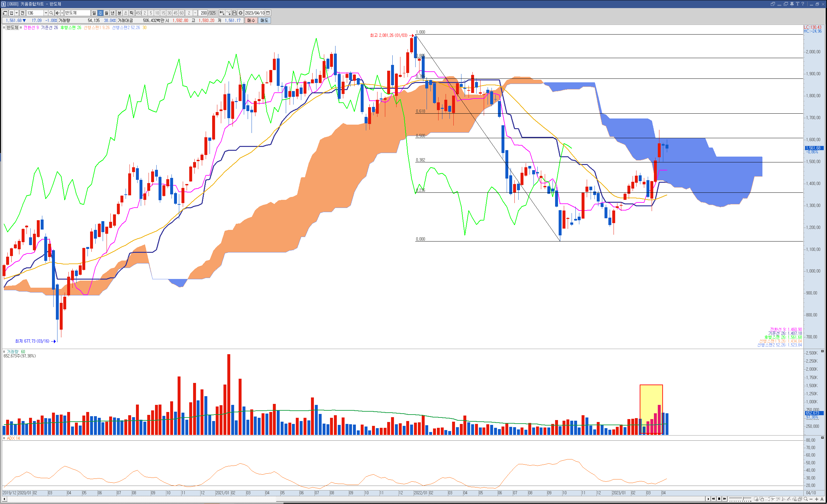Open the calendar date picker icon
The image size is (827, 504).
(x=268, y=13)
